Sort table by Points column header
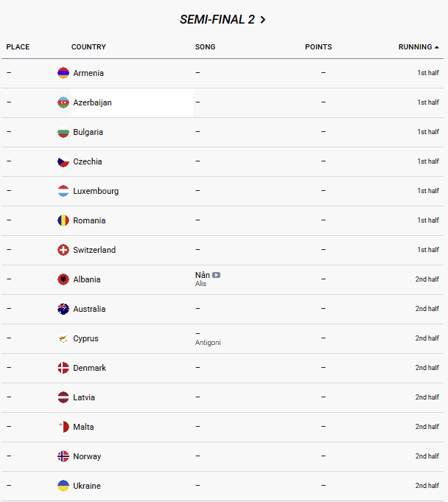This screenshot has height=502, width=448. (x=318, y=47)
